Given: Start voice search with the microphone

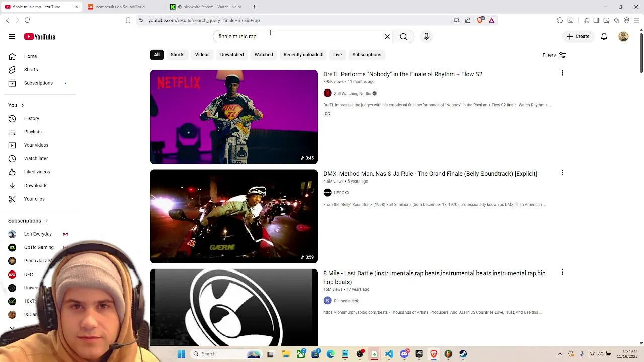Looking at the screenshot, I should pos(426,36).
